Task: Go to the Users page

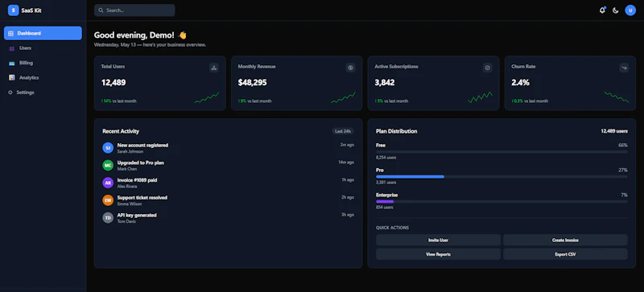Action: [x=43, y=48]
